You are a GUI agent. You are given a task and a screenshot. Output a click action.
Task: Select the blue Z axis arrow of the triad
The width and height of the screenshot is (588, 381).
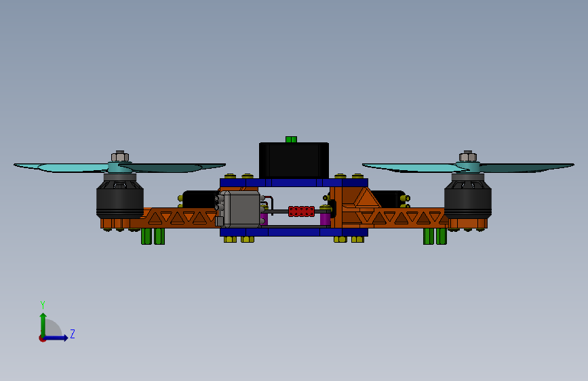pyautogui.click(x=56, y=338)
